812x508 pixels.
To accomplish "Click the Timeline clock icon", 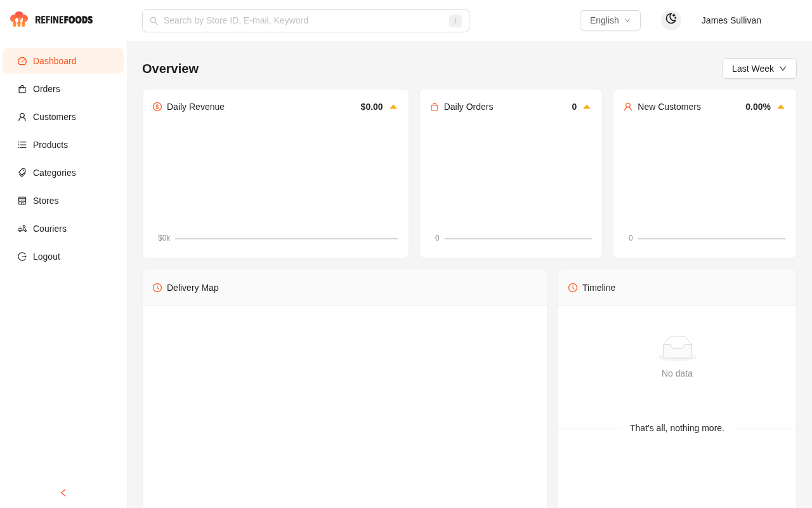I will click(x=573, y=288).
